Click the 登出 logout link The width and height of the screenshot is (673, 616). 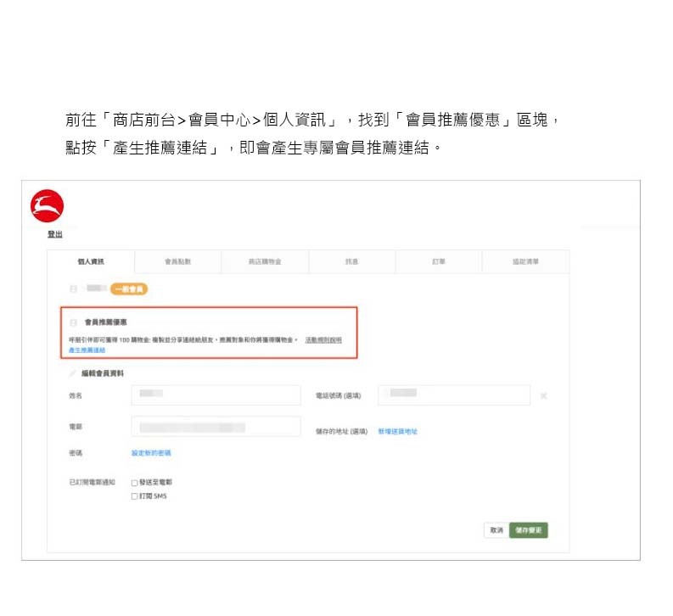point(53,234)
